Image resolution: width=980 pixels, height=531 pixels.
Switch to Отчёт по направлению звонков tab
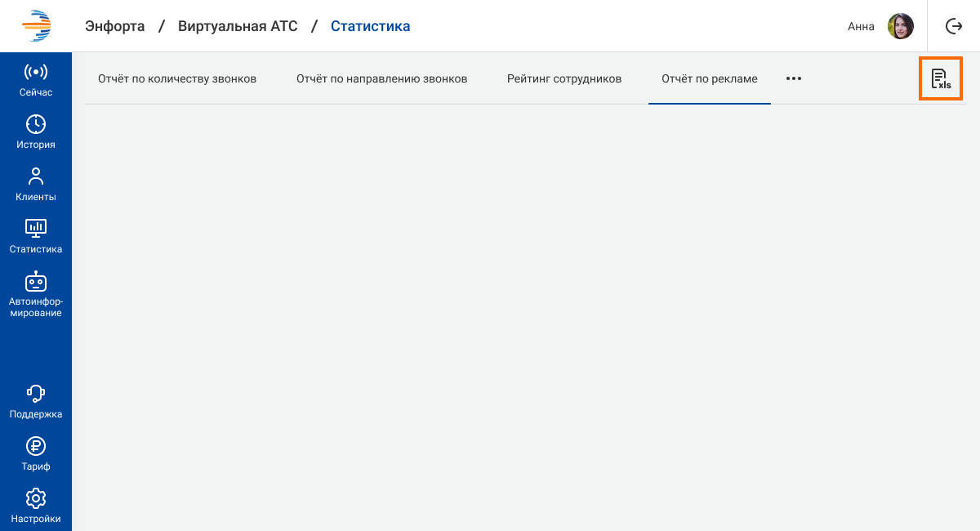click(x=381, y=79)
